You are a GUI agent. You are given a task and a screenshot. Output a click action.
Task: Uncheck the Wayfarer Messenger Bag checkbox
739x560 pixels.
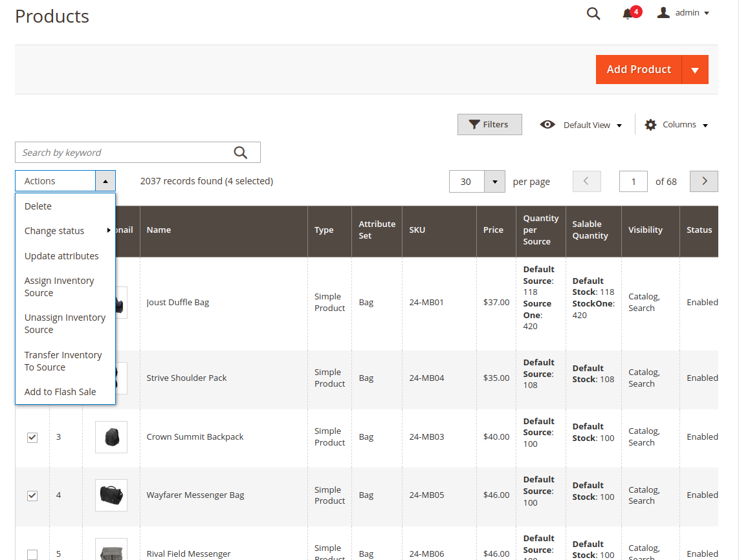[32, 495]
